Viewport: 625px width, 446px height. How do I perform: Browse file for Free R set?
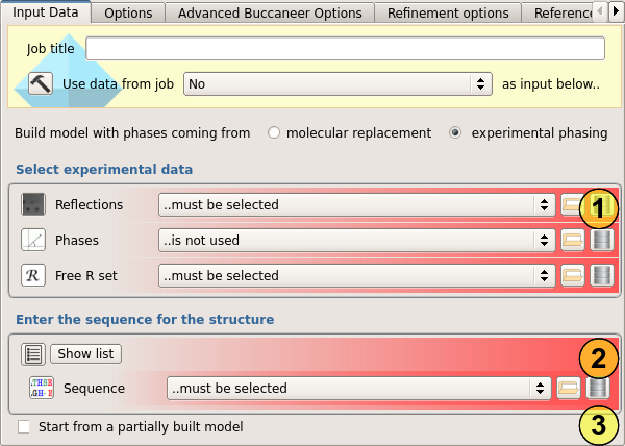coord(572,275)
